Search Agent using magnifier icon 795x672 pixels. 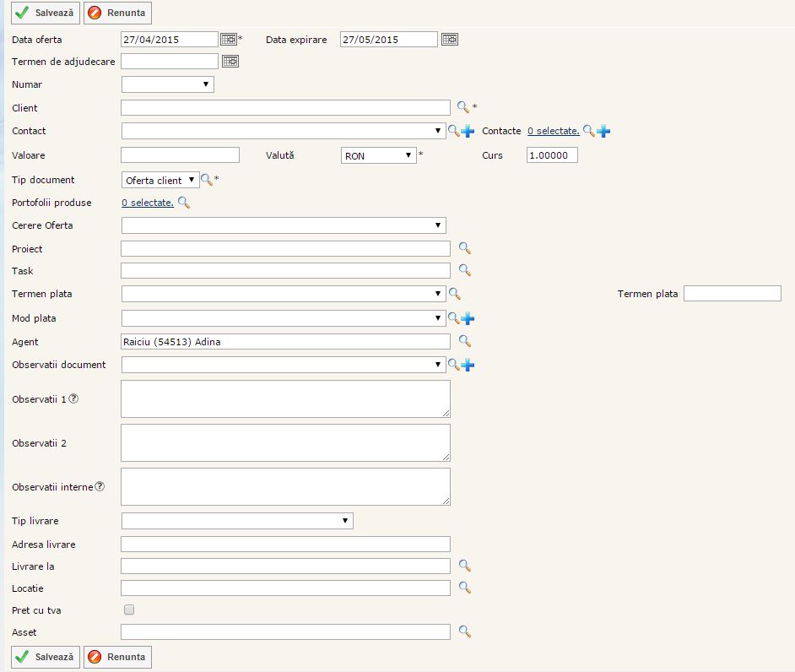point(463,341)
